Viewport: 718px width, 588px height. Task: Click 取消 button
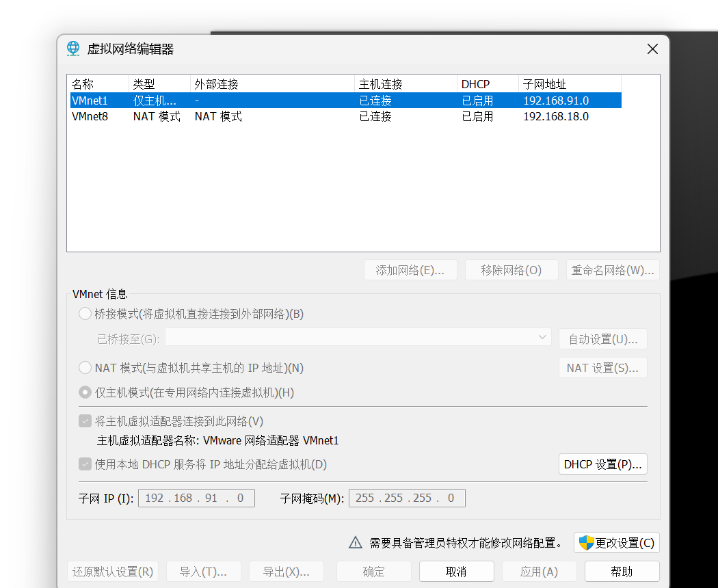[457, 572]
